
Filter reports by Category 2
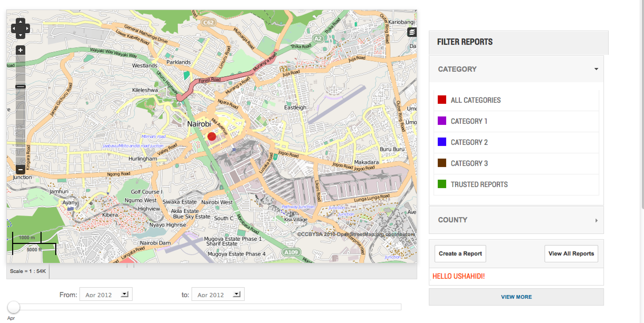pyautogui.click(x=516, y=142)
